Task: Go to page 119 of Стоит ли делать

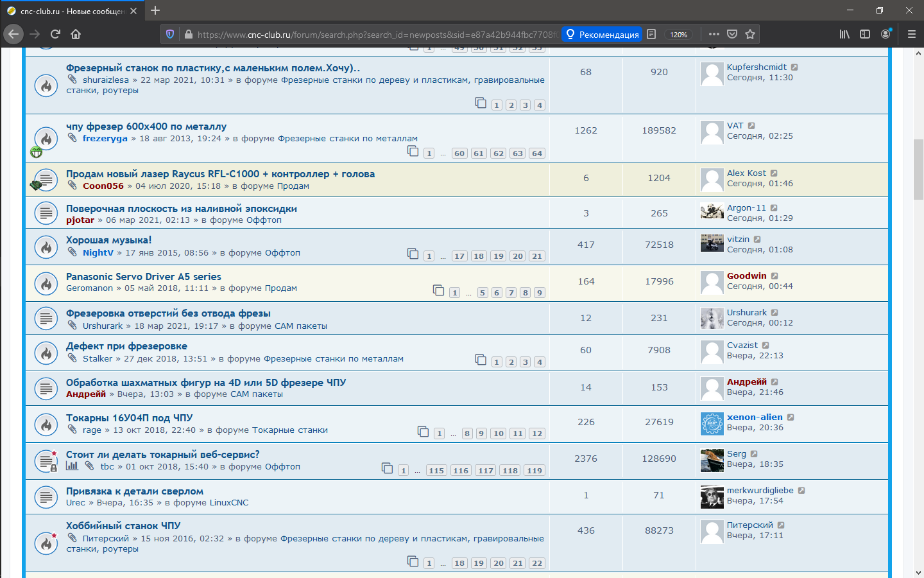Action: pyautogui.click(x=535, y=471)
